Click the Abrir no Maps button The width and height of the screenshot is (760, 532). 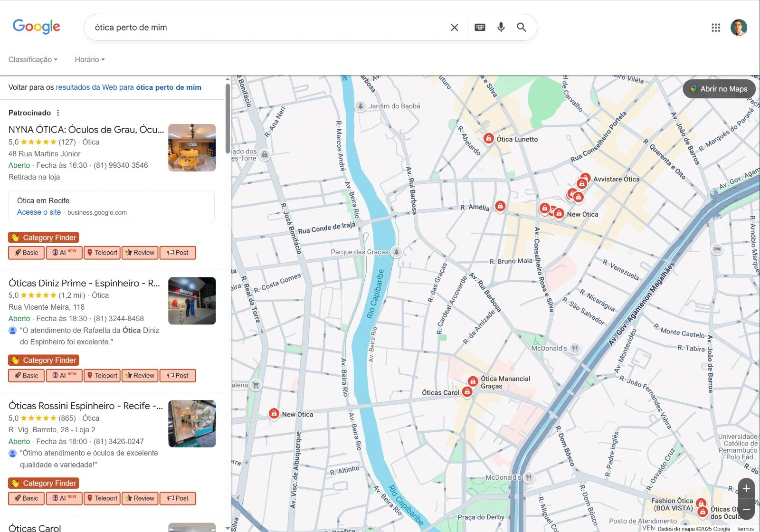(x=719, y=89)
